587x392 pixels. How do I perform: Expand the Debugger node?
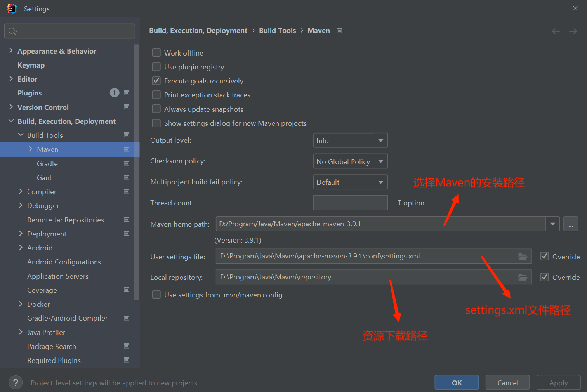pyautogui.click(x=21, y=205)
